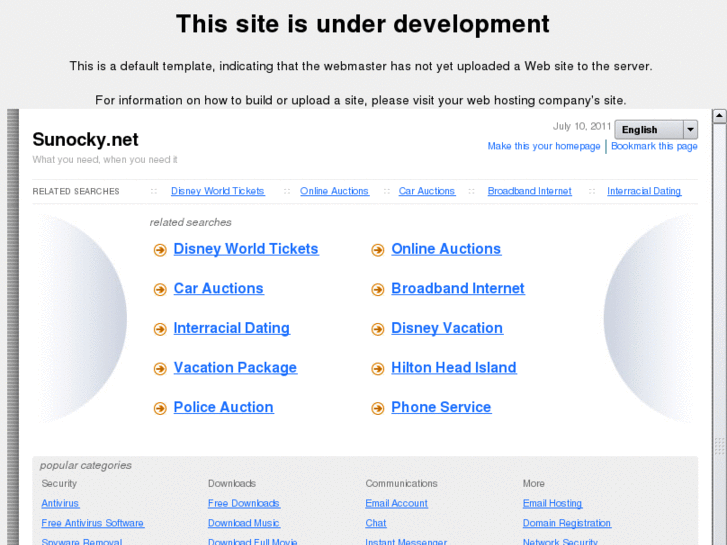Open the Domain Registration link
The height and width of the screenshot is (545, 727).
click(x=567, y=523)
